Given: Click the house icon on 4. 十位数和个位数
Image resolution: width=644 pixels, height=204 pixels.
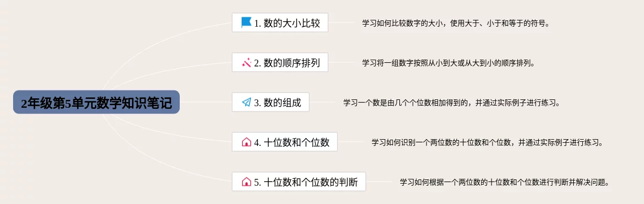Looking at the screenshot, I should pyautogui.click(x=246, y=142).
